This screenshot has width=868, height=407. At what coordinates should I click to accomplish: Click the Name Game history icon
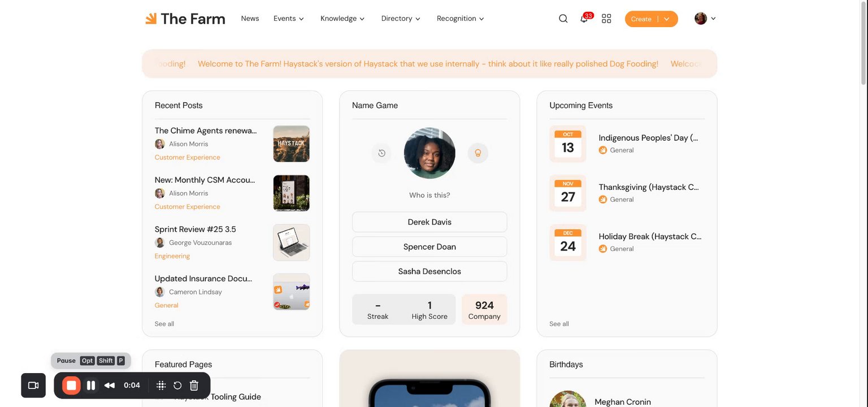382,153
